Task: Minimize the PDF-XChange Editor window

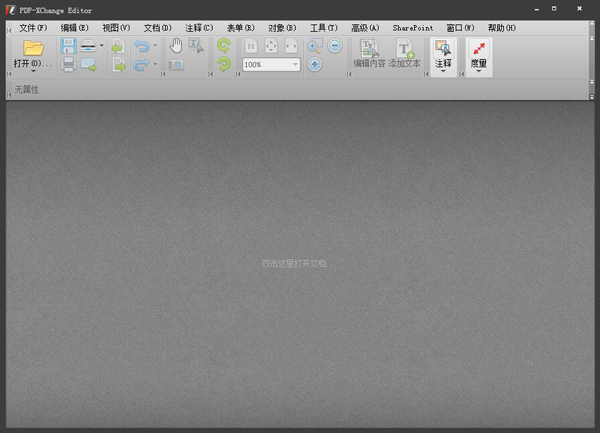Action: pyautogui.click(x=536, y=9)
